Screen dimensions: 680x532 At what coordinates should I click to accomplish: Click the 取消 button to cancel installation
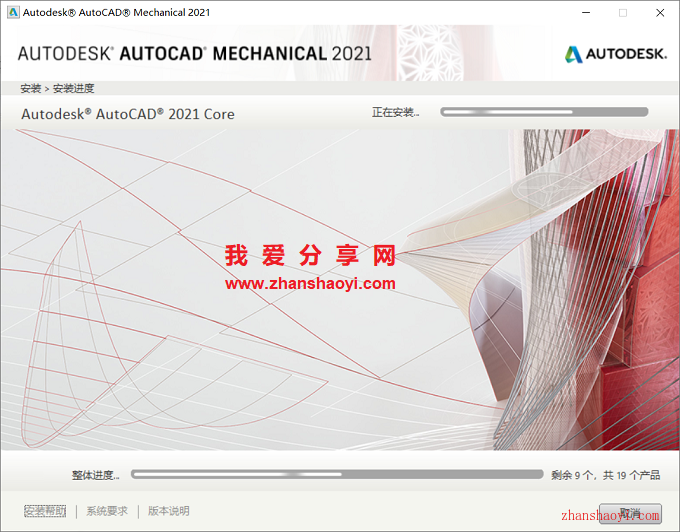[630, 513]
